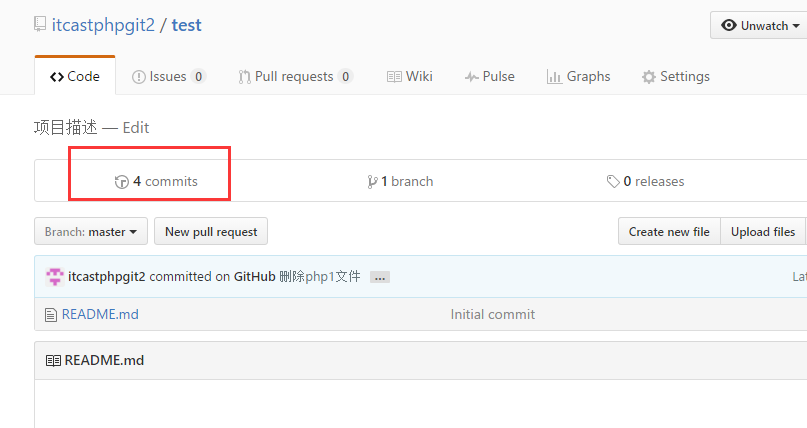Open the 4 commits link
This screenshot has height=428, width=807.
click(156, 181)
